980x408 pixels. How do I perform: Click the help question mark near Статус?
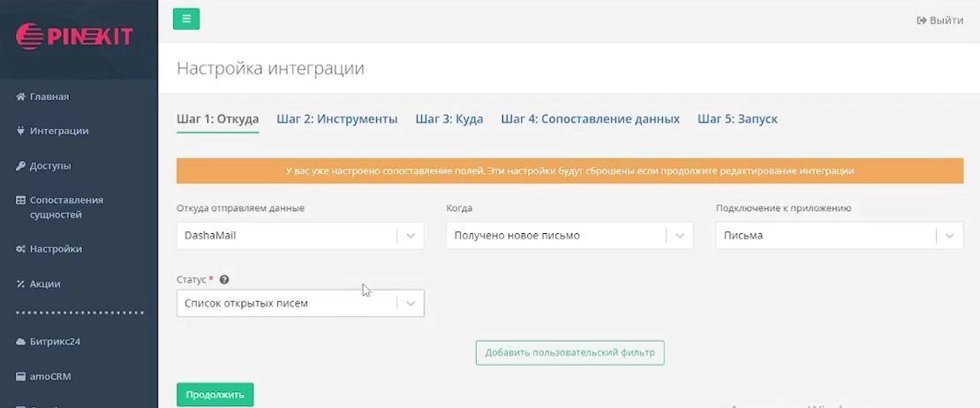click(x=224, y=280)
